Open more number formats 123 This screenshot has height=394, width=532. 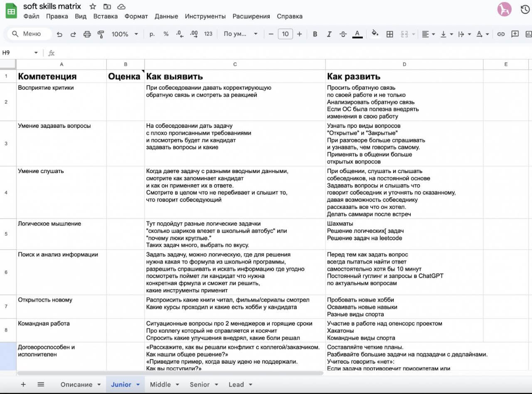click(x=208, y=34)
